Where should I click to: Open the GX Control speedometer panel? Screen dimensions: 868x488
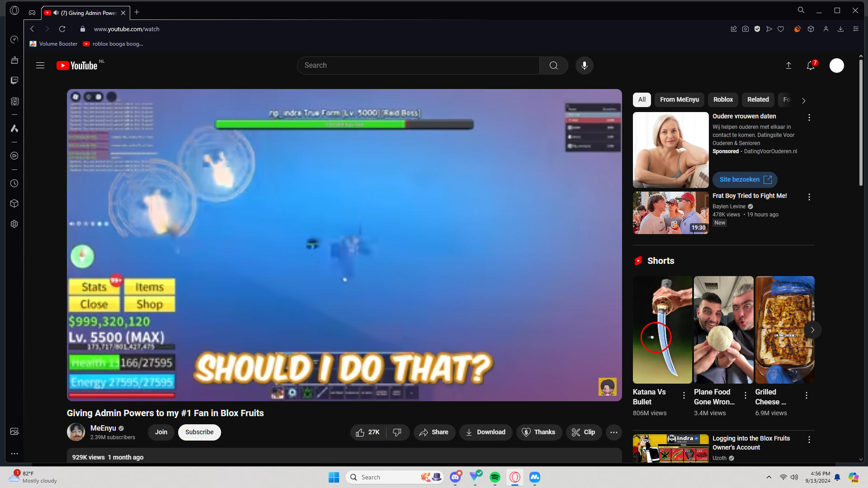pos(14,40)
